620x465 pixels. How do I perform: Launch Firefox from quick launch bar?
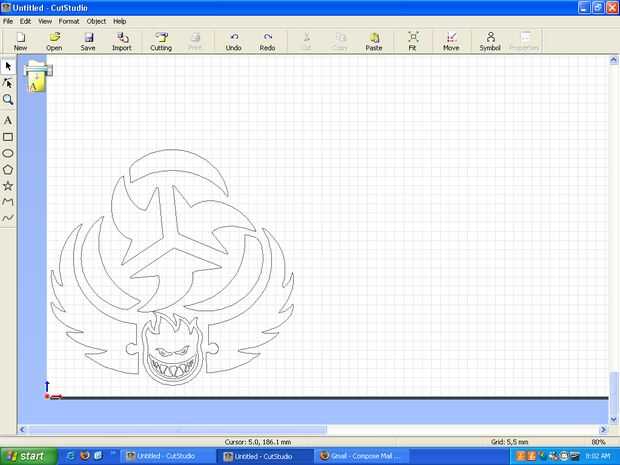click(85, 456)
